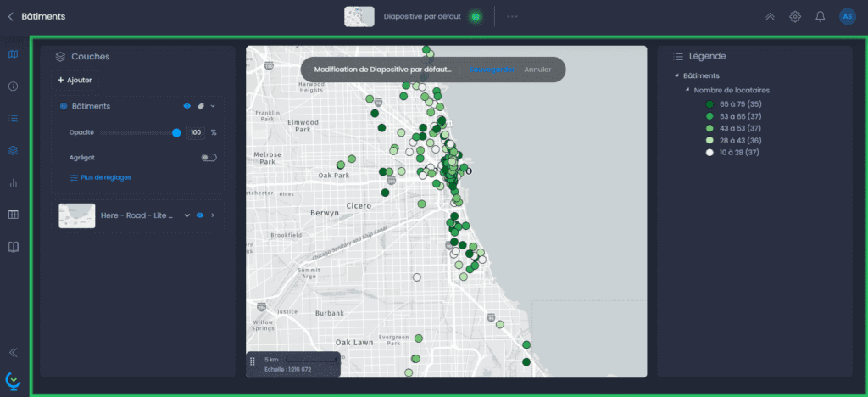Click the green slide status indicator
This screenshot has height=397, width=868.
pos(475,17)
